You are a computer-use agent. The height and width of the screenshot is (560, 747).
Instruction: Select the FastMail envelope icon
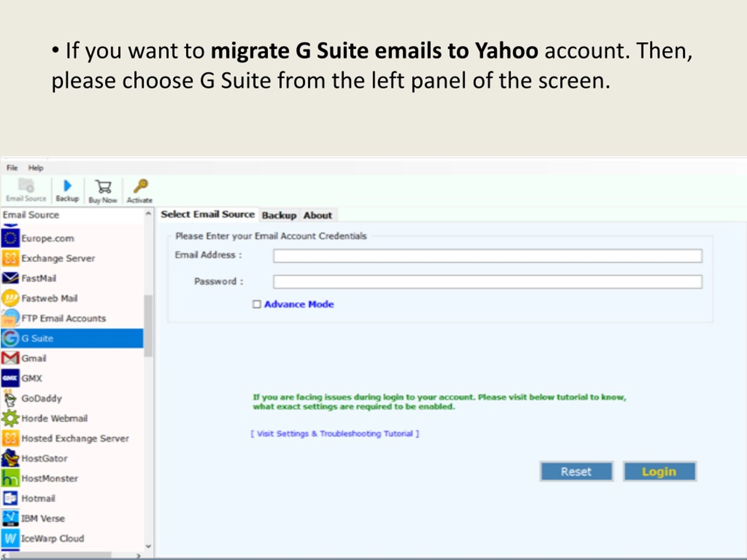coord(10,278)
